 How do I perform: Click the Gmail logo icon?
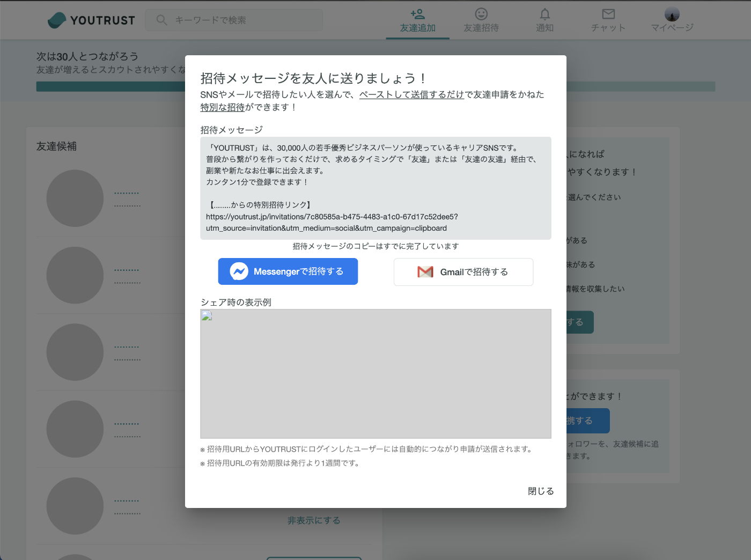[x=425, y=272]
